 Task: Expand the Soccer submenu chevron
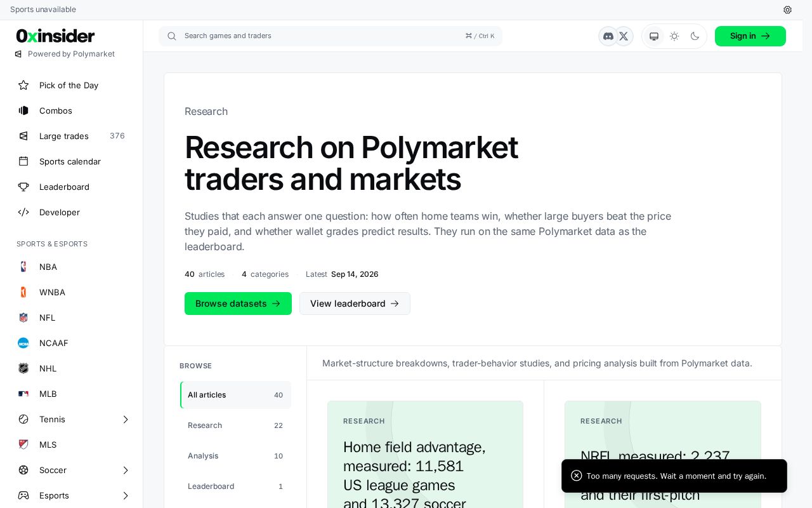126,470
